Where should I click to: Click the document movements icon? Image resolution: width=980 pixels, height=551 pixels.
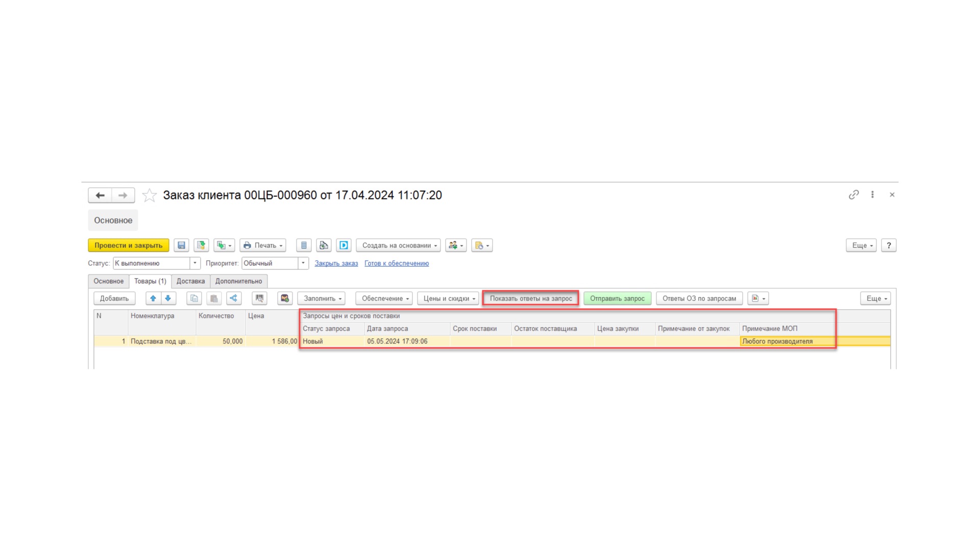(x=324, y=245)
